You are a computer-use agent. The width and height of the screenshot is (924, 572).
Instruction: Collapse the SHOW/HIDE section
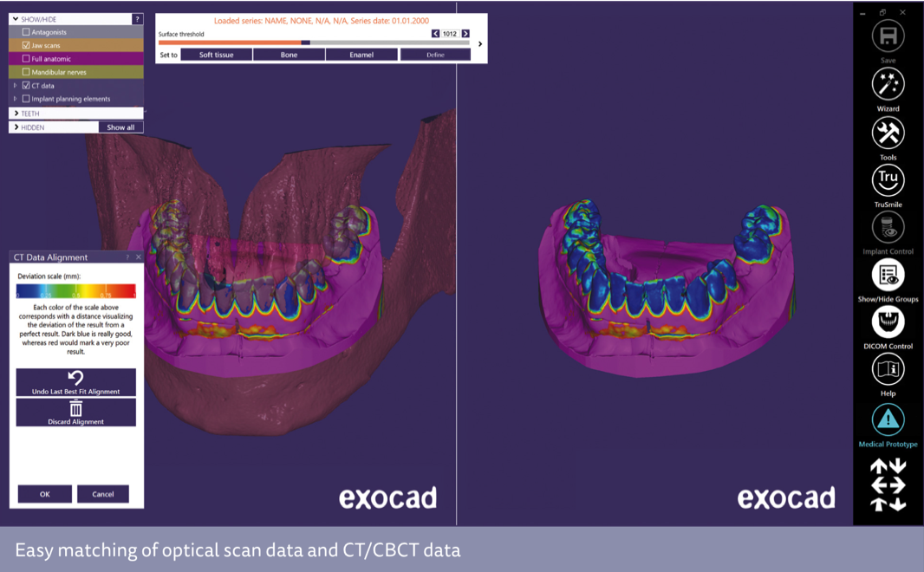(x=16, y=19)
